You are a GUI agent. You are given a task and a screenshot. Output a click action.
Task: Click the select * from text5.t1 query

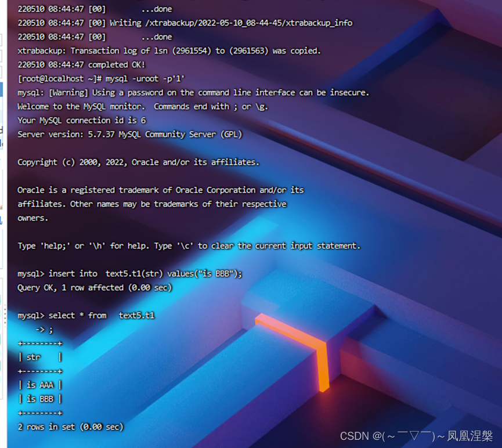click(x=102, y=316)
